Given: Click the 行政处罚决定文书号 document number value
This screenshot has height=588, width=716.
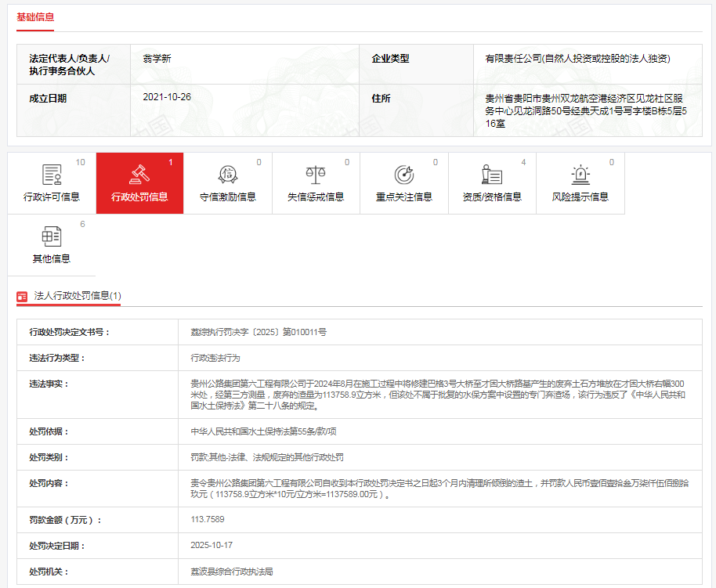Looking at the screenshot, I should point(258,332).
